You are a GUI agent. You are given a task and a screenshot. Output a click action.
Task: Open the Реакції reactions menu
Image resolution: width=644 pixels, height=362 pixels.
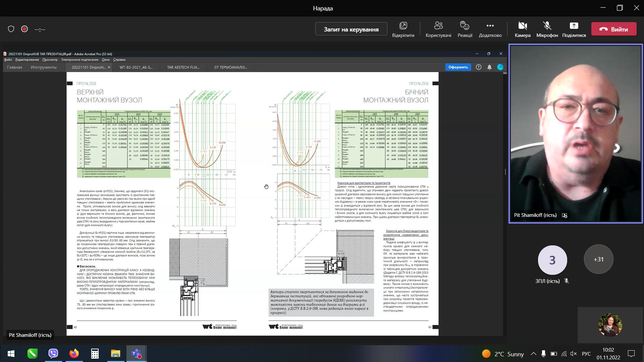coord(465,29)
